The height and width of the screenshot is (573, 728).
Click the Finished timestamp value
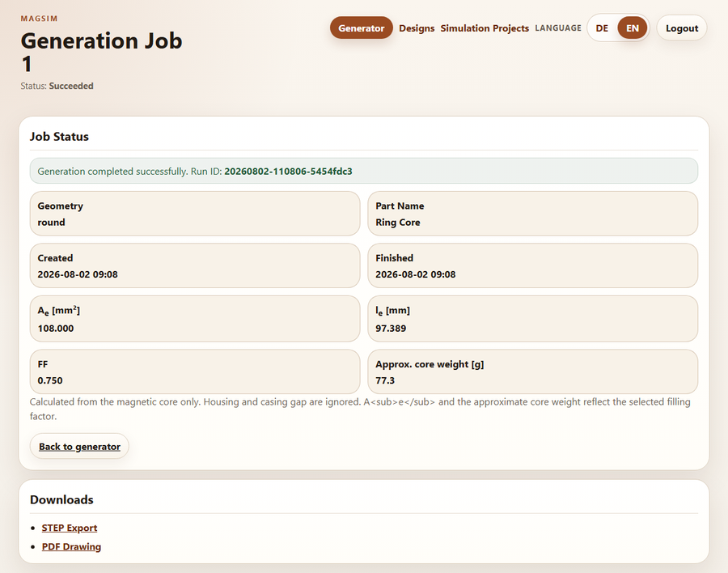[415, 274]
